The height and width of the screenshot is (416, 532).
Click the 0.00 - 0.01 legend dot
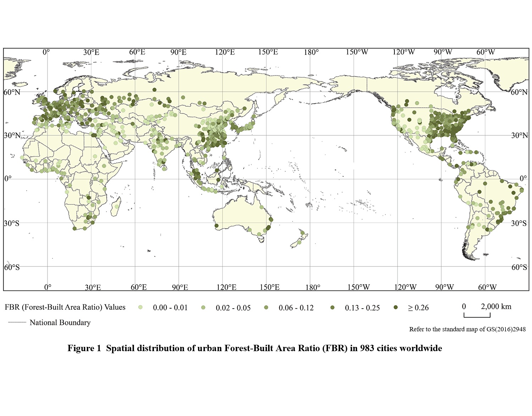(x=140, y=308)
